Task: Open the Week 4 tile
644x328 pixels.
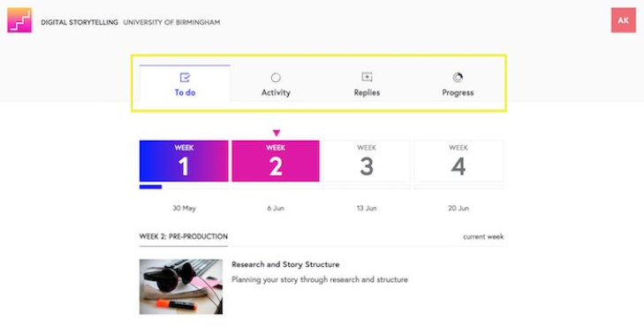Action: [458, 161]
